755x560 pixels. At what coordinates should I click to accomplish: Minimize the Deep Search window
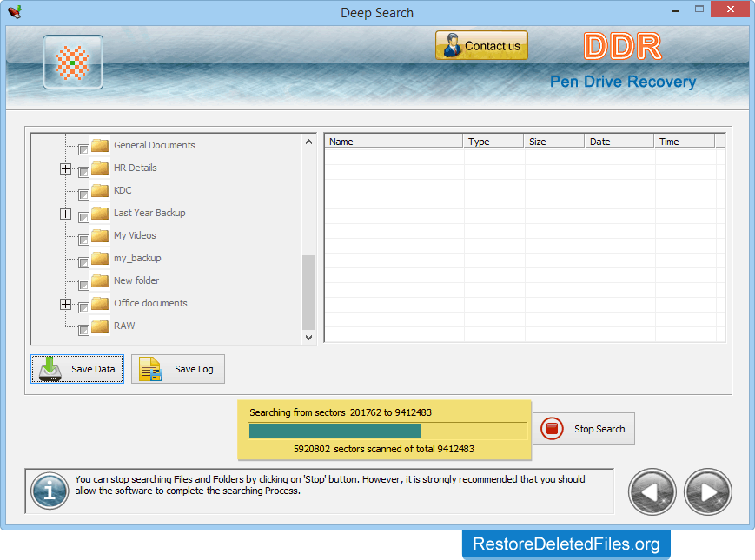pos(676,10)
